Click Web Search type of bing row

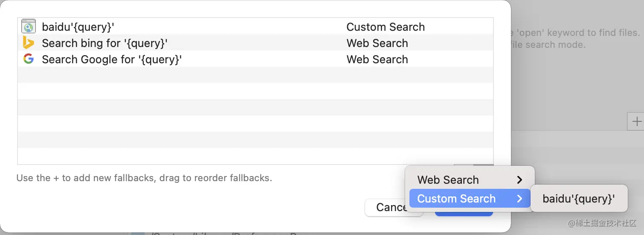click(377, 43)
